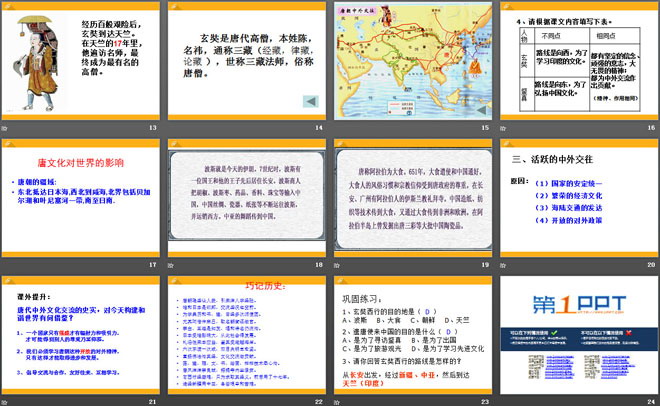
Task: Click the animation star icon under slide 21
Action: coord(4,402)
